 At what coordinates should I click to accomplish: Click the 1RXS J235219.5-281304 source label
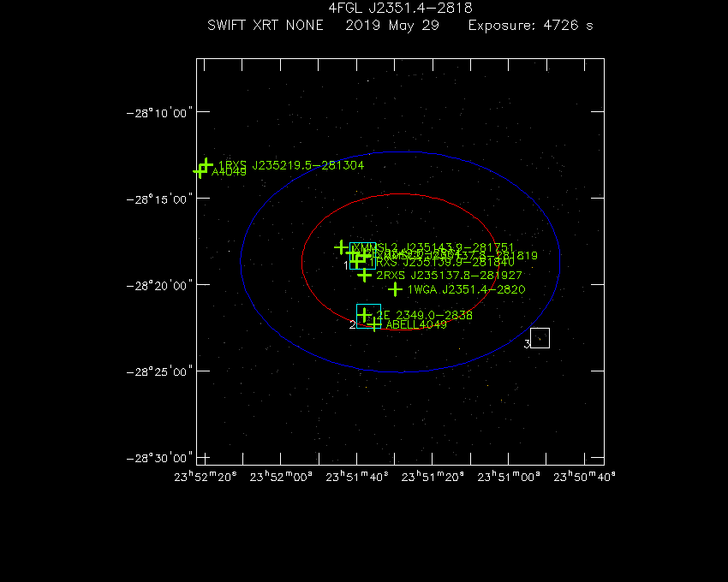coord(291,165)
